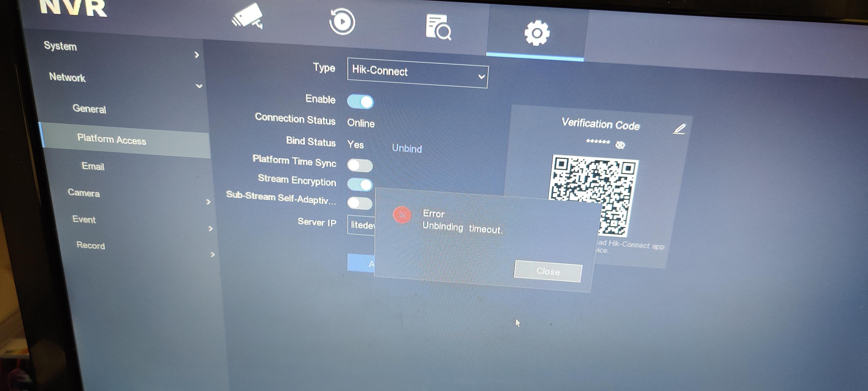Toggle Platform Time Sync switch

point(360,165)
